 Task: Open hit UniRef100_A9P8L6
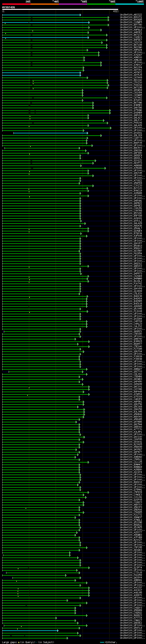[x=131, y=30]
